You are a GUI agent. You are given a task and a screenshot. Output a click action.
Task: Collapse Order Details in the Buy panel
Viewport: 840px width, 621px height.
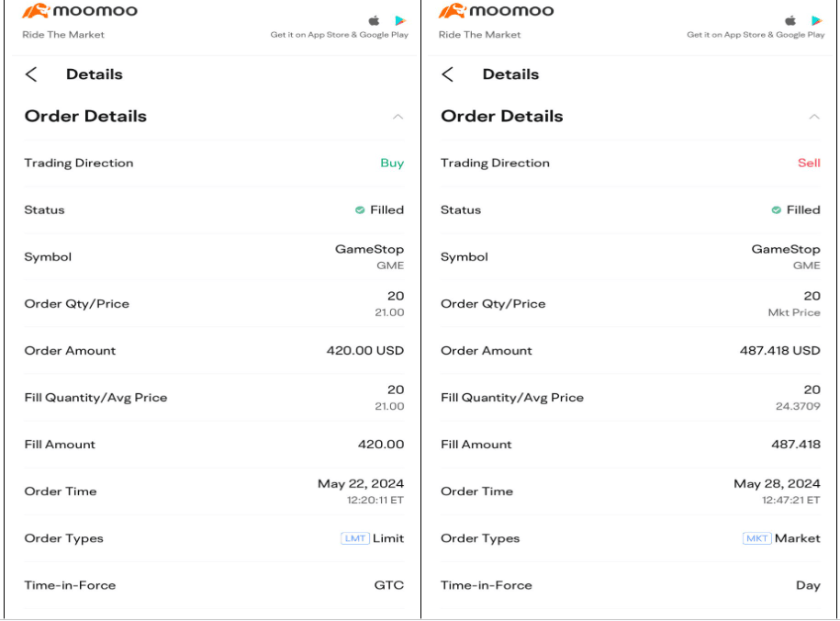point(398,117)
